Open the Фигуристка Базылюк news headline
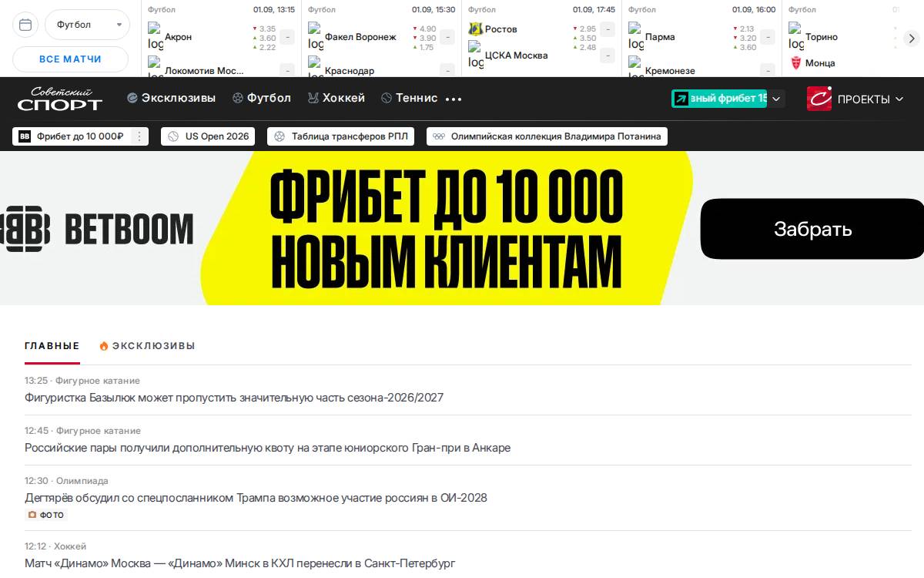Viewport: 924px width, 578px height. pos(234,398)
